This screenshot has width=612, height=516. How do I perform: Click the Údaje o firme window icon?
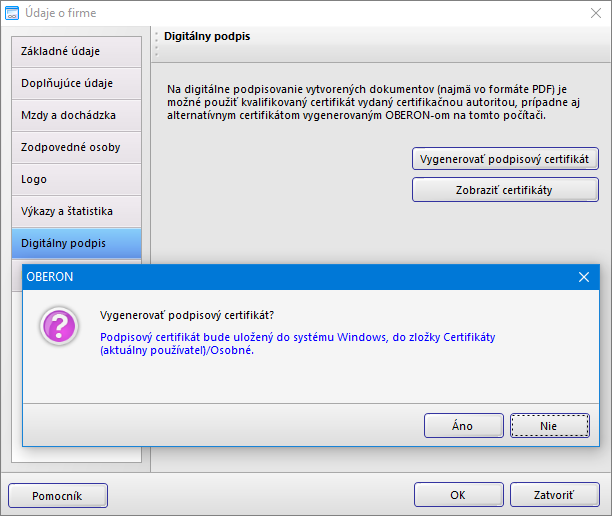click(12, 13)
